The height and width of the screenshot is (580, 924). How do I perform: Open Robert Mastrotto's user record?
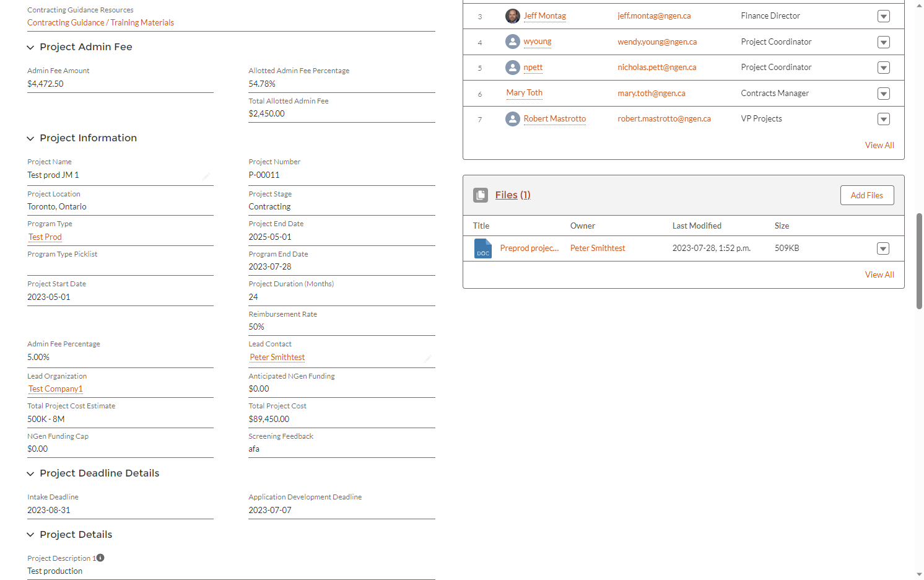[555, 119]
